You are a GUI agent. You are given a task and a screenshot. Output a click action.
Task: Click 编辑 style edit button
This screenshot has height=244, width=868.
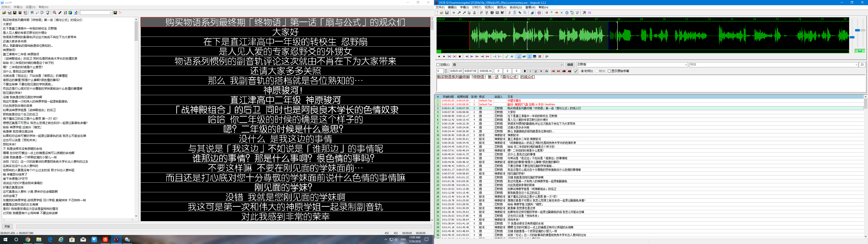tap(570, 65)
